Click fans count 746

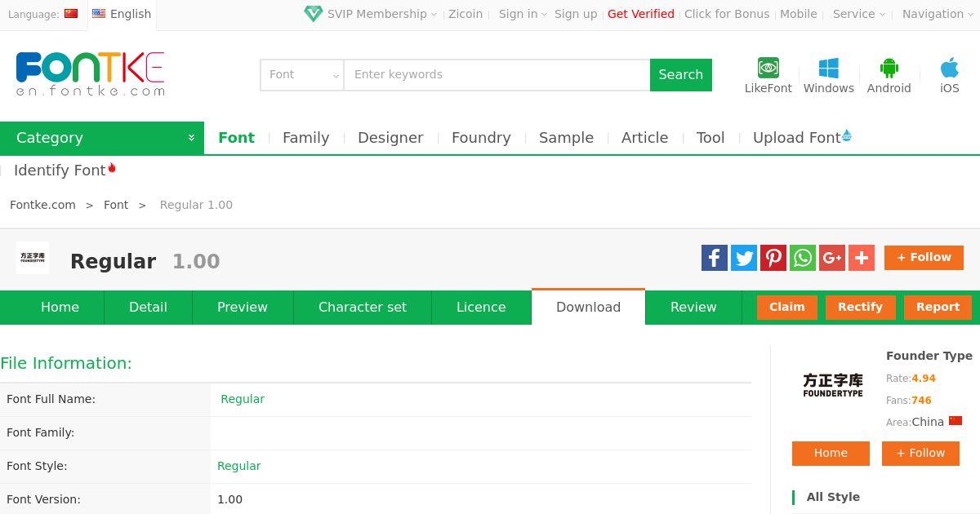click(921, 401)
